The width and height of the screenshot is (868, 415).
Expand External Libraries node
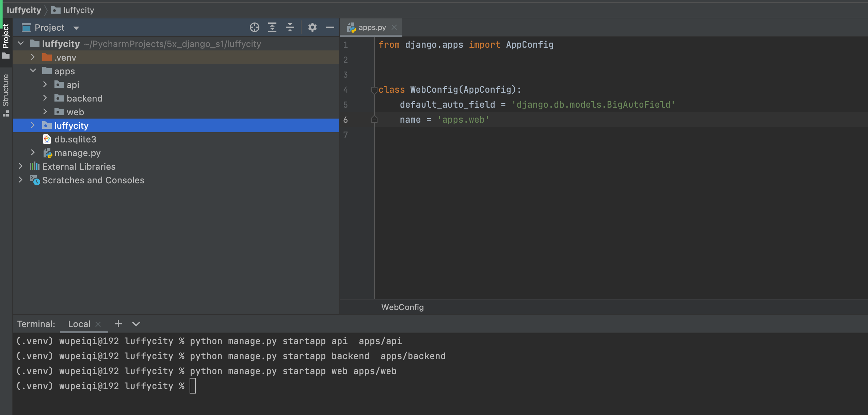pyautogui.click(x=20, y=166)
